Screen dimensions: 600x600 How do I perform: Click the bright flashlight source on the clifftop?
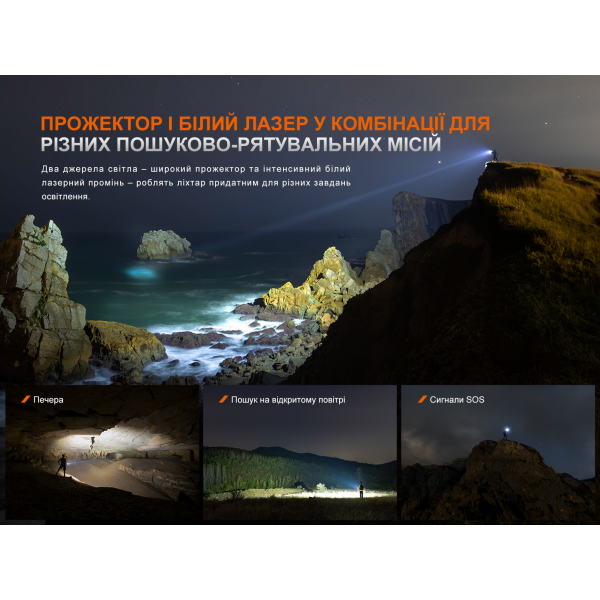[489, 154]
